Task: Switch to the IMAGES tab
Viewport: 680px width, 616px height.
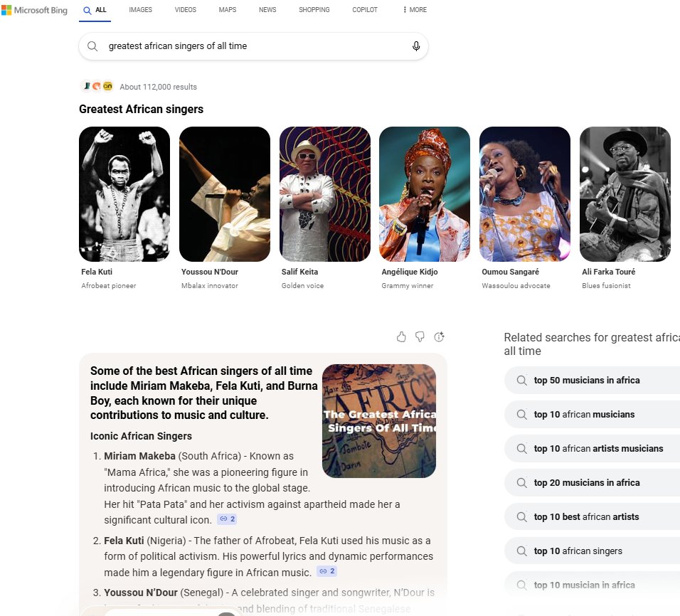Action: 141,9
